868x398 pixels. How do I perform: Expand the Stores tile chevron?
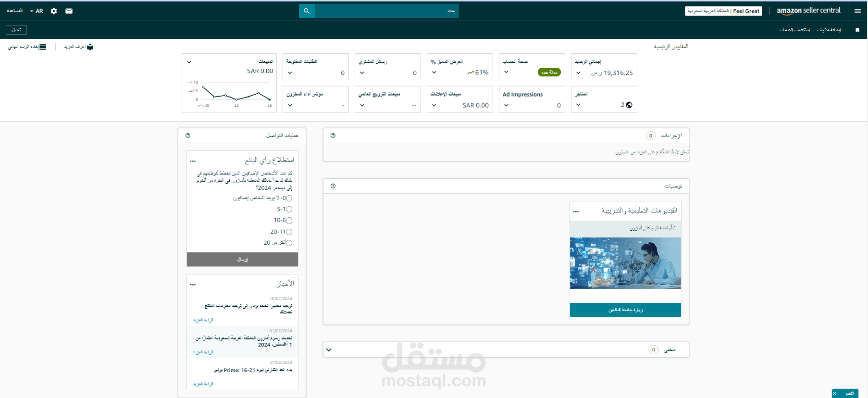click(578, 105)
